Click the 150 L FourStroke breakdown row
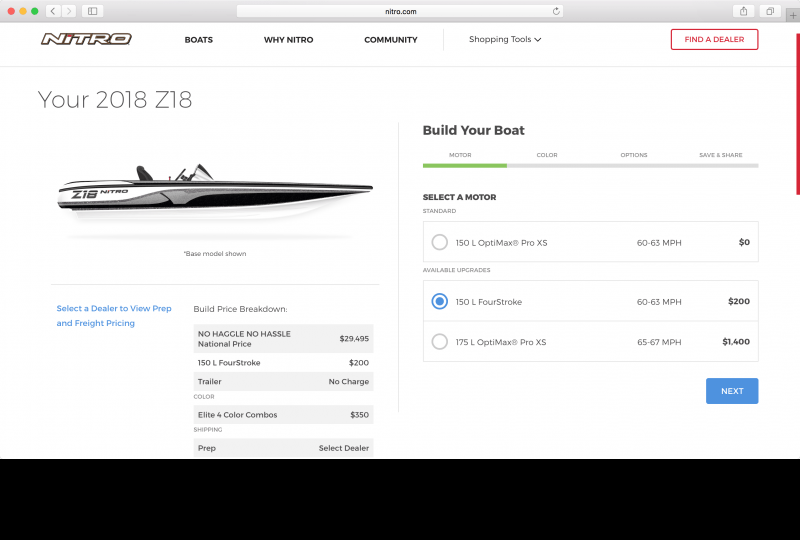 (x=283, y=362)
